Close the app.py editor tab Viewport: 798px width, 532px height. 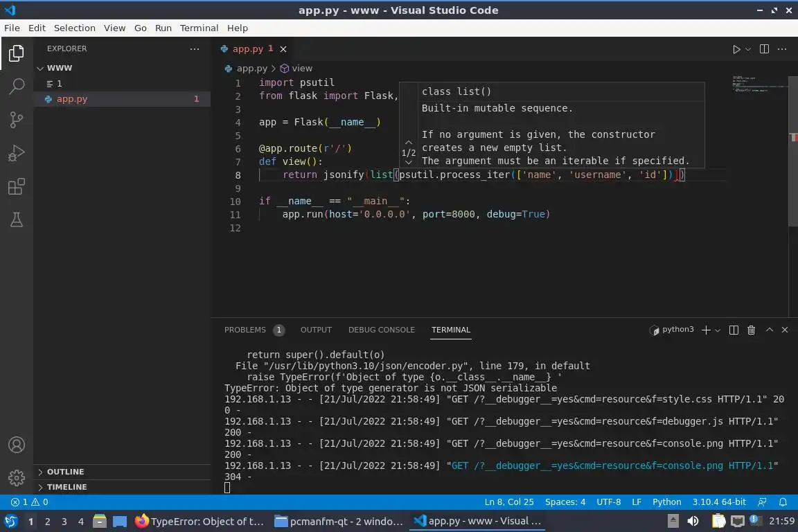[283, 49]
